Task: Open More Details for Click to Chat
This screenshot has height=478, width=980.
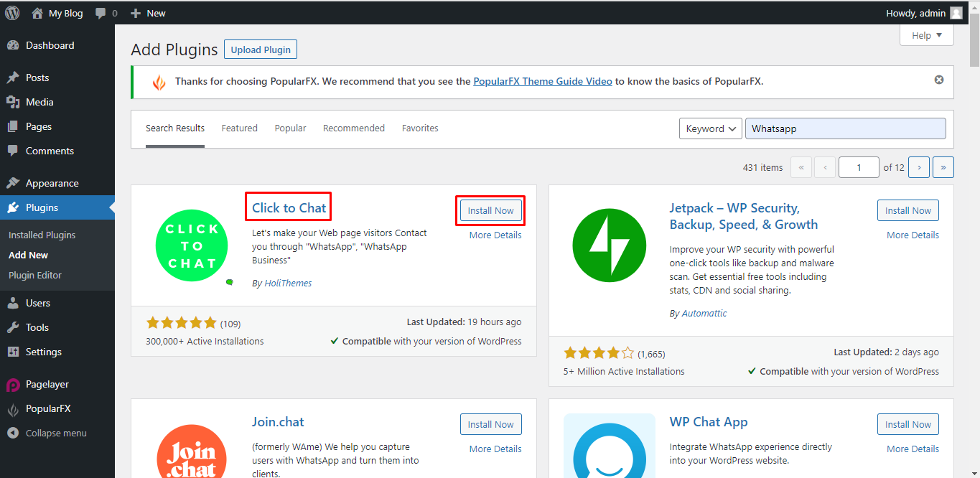Action: tap(495, 235)
